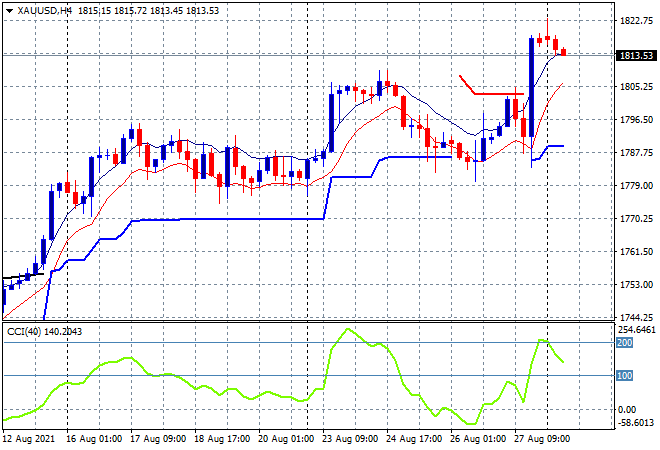Click the 12 Aug 2021 date label
The image size is (660, 450).
(x=29, y=439)
